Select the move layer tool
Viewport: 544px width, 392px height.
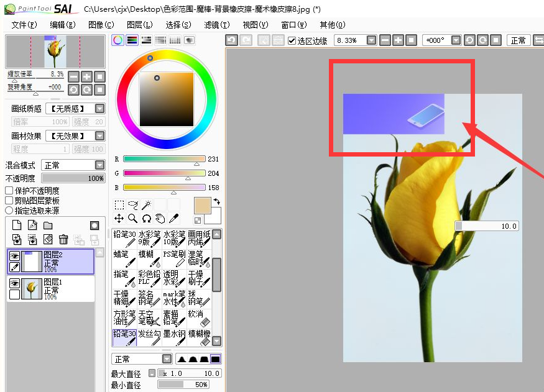119,218
